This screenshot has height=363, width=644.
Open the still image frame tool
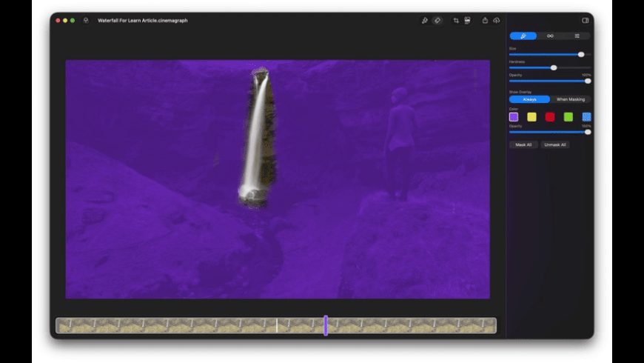click(x=467, y=21)
